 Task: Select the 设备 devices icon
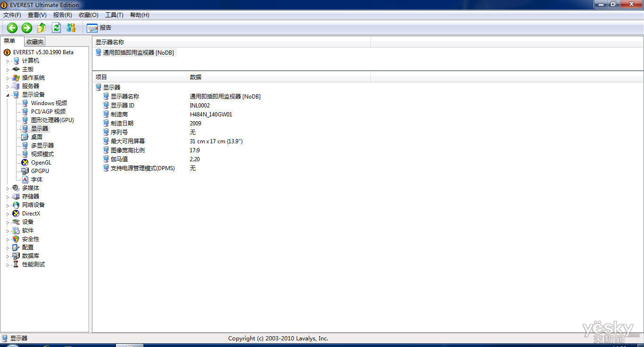(16, 222)
